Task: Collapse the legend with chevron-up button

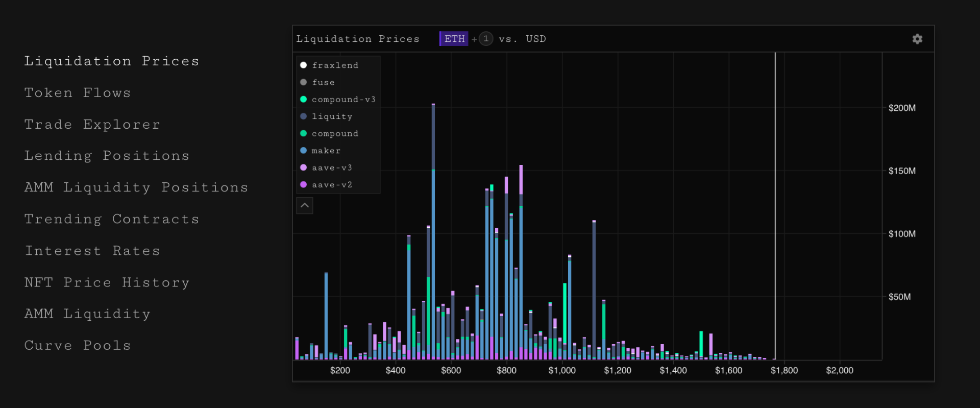Action: 305,205
